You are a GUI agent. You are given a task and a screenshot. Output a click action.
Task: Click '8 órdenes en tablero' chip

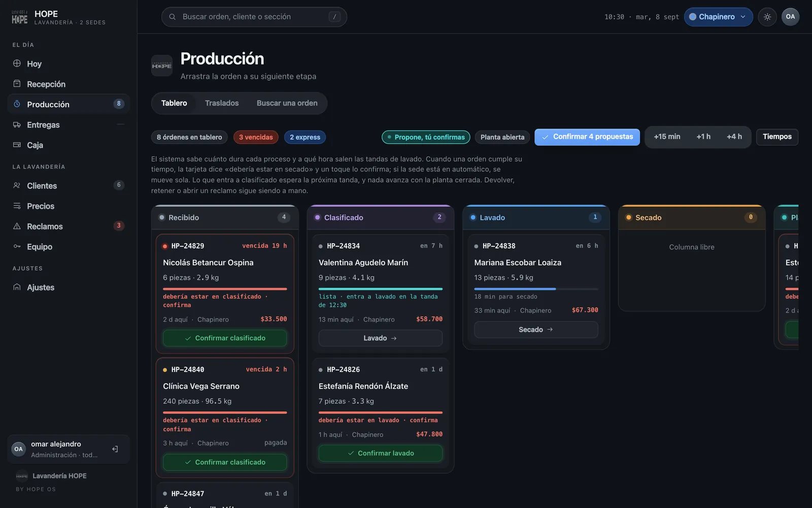[189, 137]
